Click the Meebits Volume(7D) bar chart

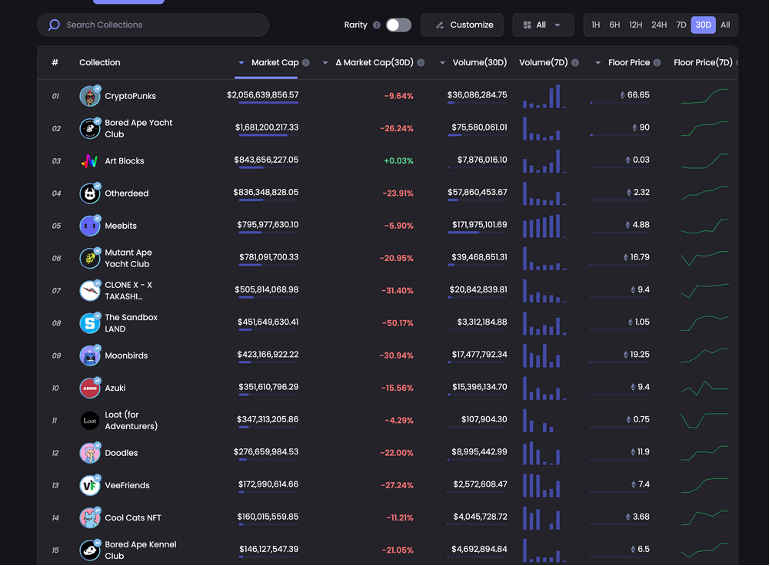pos(544,226)
